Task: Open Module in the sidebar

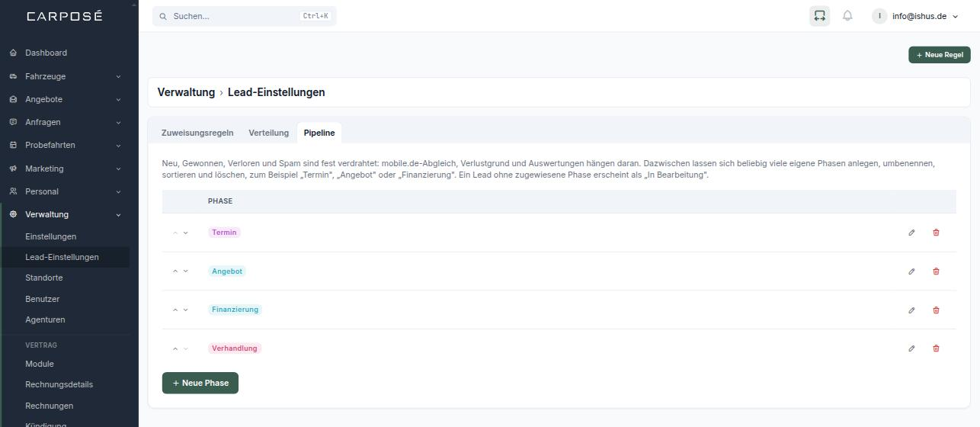Action: coord(39,364)
